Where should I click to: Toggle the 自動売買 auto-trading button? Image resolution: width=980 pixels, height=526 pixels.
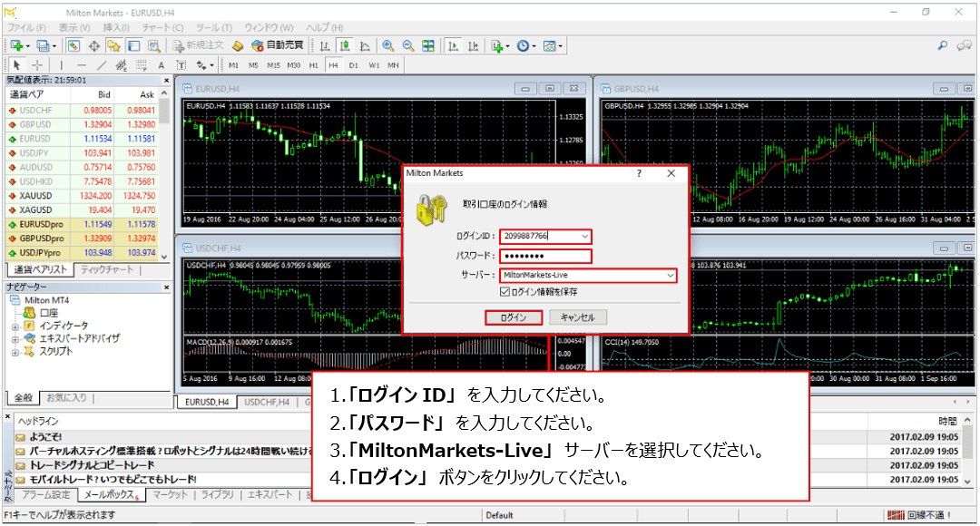coord(278,45)
